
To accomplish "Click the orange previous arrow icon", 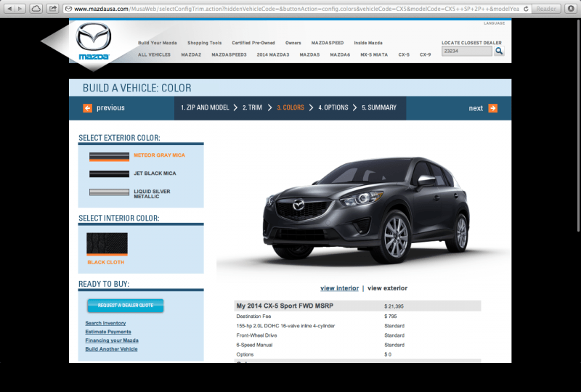I will tap(87, 108).
